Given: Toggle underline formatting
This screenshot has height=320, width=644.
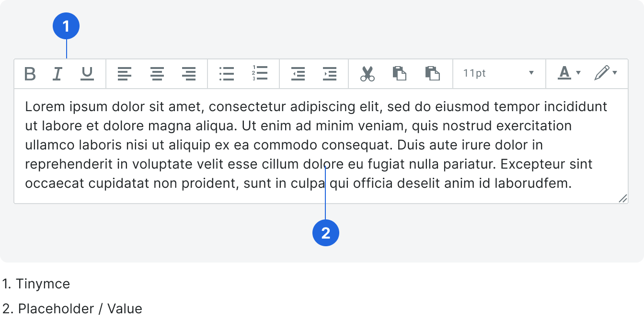Looking at the screenshot, I should 87,74.
